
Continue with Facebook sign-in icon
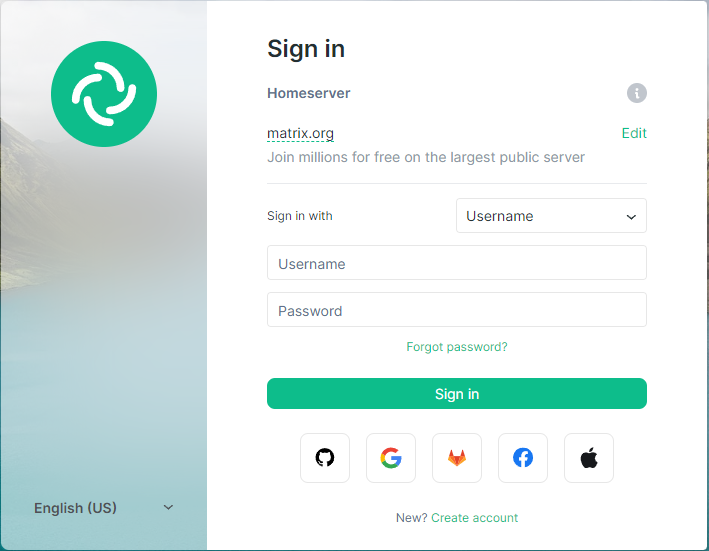tap(523, 458)
